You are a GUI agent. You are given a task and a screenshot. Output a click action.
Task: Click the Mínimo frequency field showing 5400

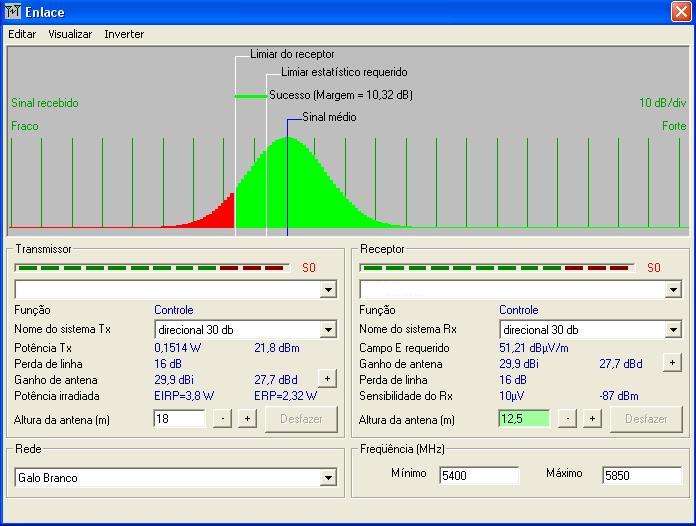pyautogui.click(x=479, y=475)
